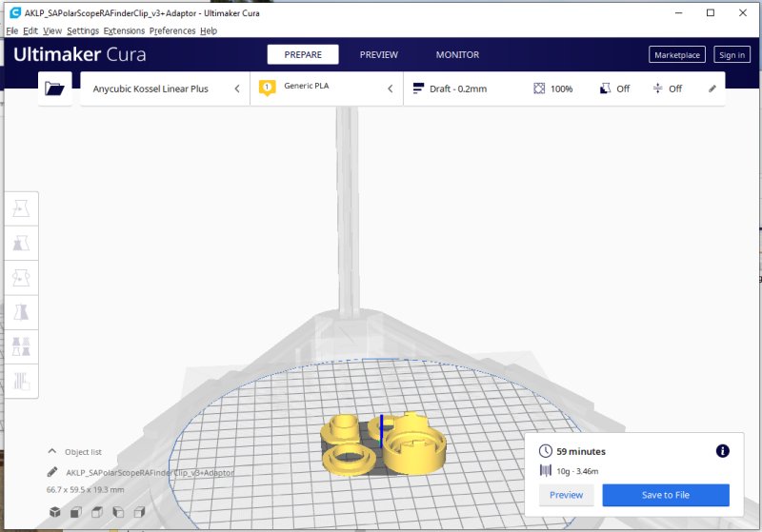Select the Move tool in left toolbar
Screen dimensions: 762x532
click(x=21, y=208)
